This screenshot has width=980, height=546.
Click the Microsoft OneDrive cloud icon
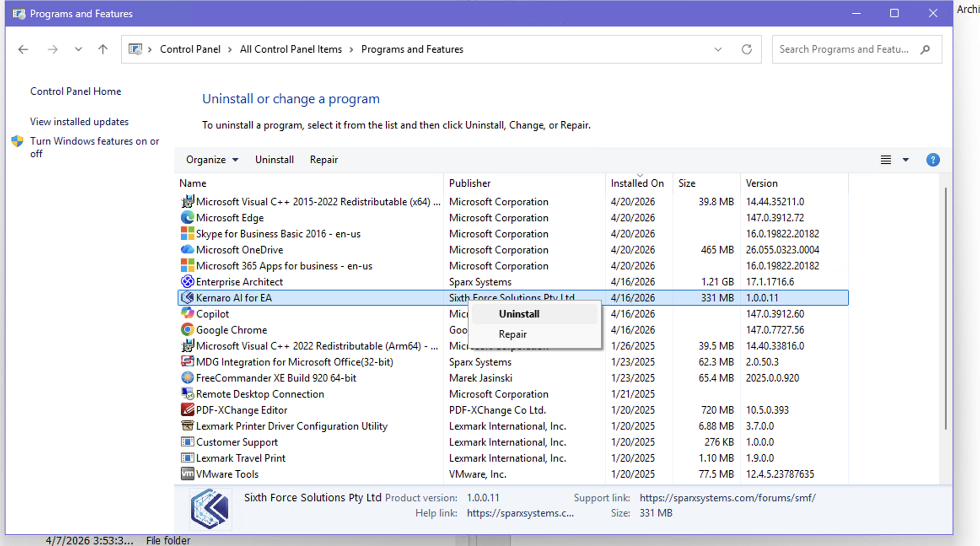(x=188, y=250)
